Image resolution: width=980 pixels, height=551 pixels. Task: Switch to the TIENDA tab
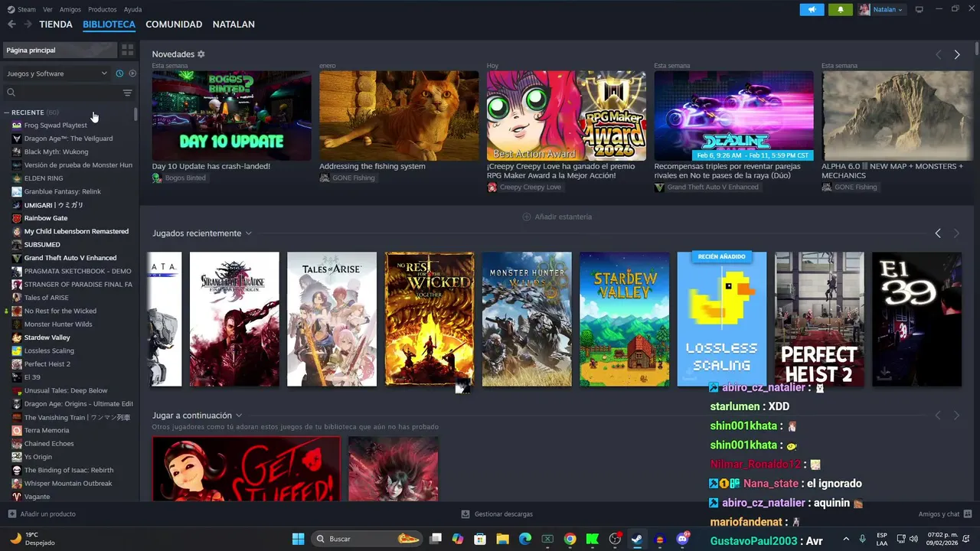click(56, 24)
